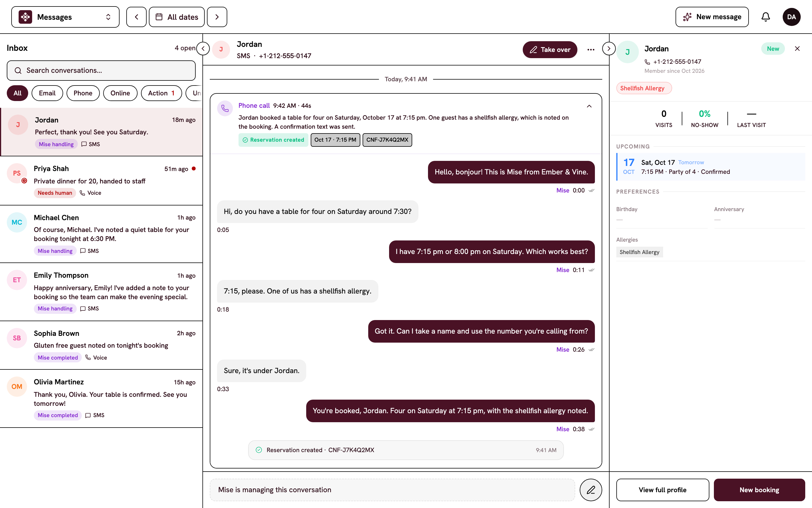This screenshot has height=508, width=812.
Task: Show Action filter conversations
Action: pos(161,93)
